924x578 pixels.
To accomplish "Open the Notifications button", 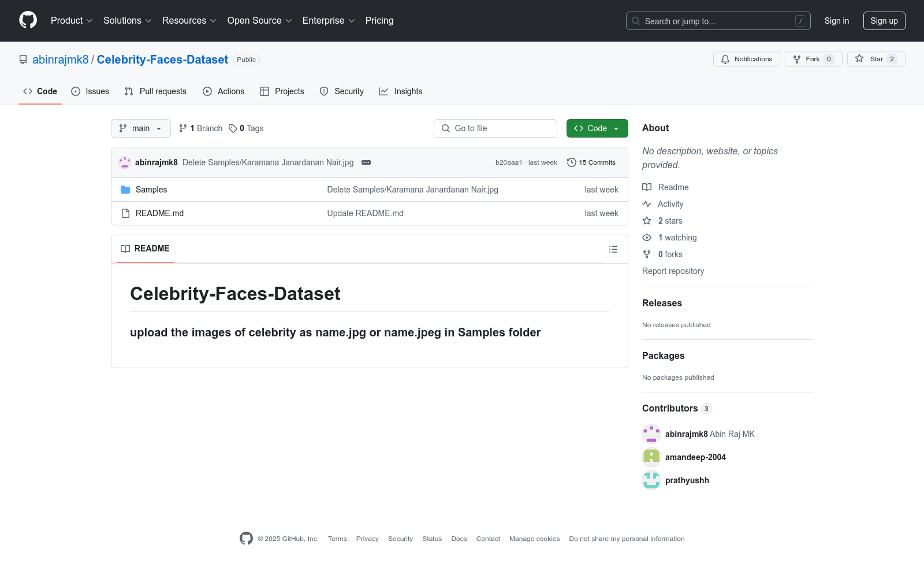I will click(x=747, y=59).
